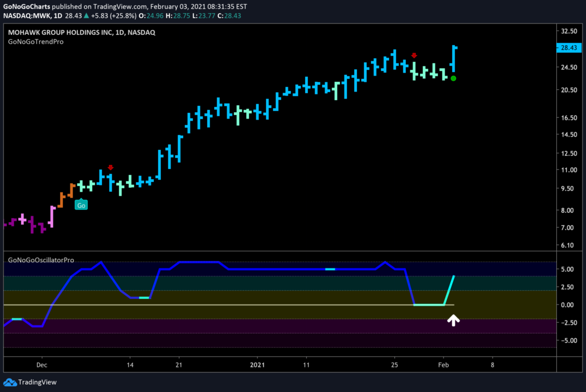
Task: Click the 8.00 price axis label
Action: (567, 210)
